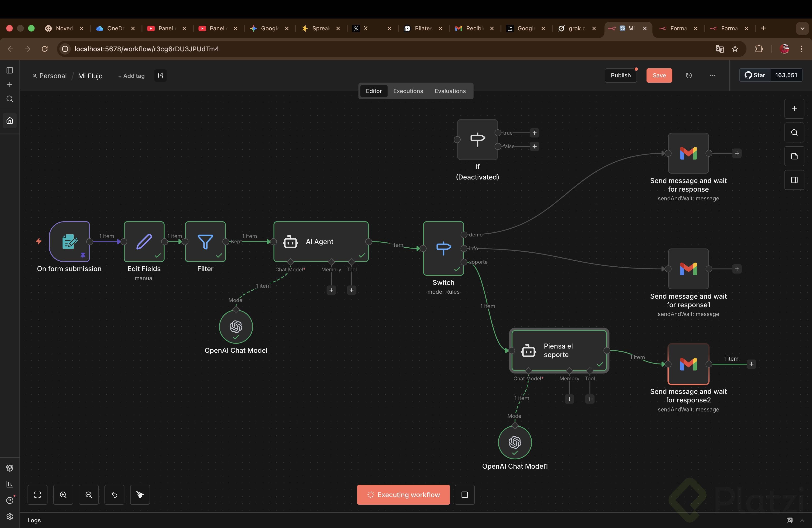Stop the executing workflow square button
Screen dimensions: 812x528
pos(464,495)
